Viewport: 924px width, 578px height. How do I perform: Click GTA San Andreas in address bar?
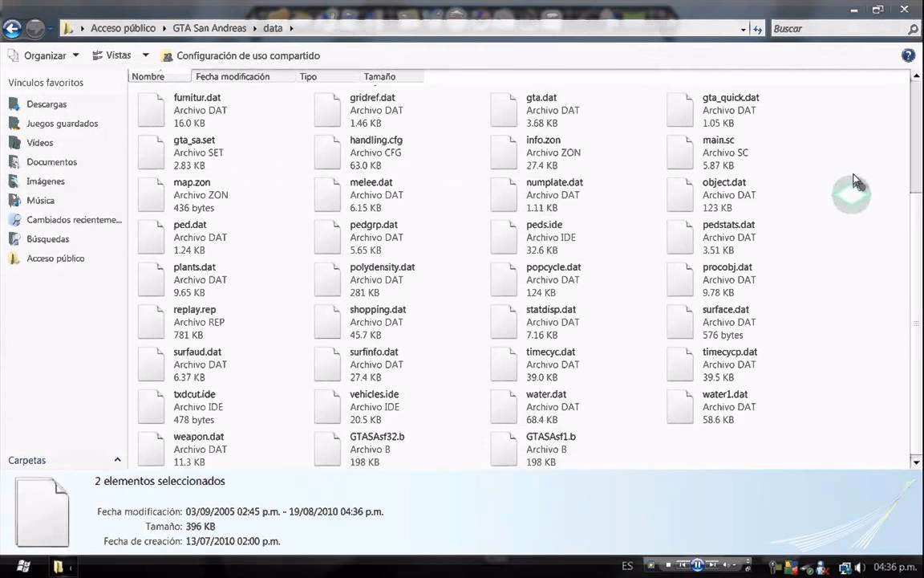pyautogui.click(x=209, y=28)
